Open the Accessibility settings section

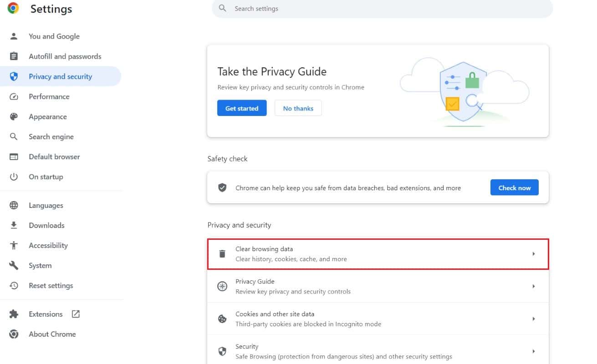pyautogui.click(x=48, y=245)
